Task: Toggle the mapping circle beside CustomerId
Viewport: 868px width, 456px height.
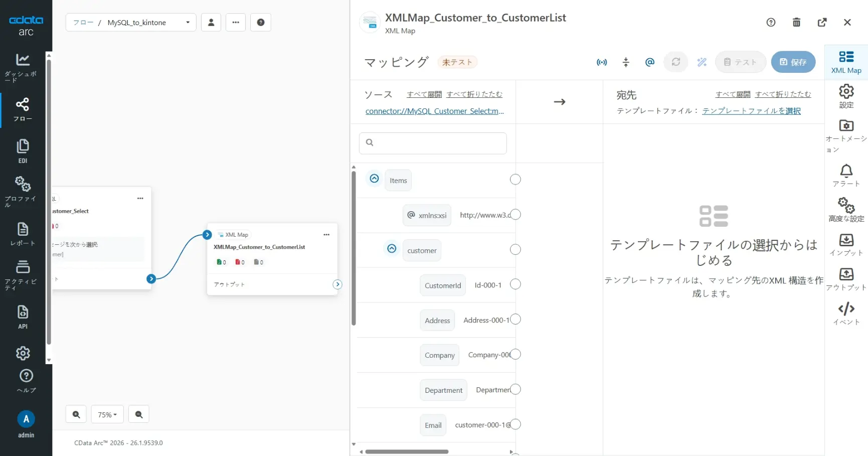Action: pyautogui.click(x=515, y=284)
